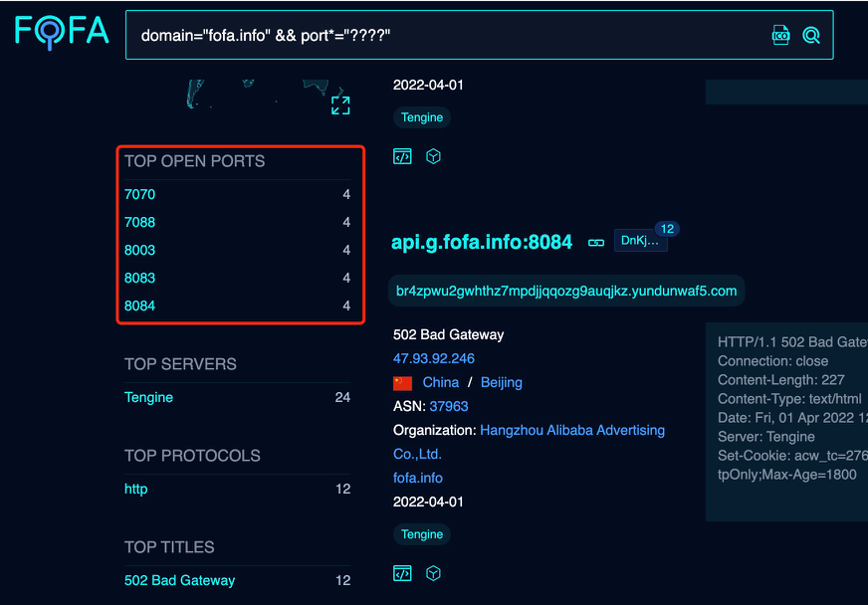Select port 8003 in Top Open Ports
This screenshot has height=605, width=868.
pos(140,251)
